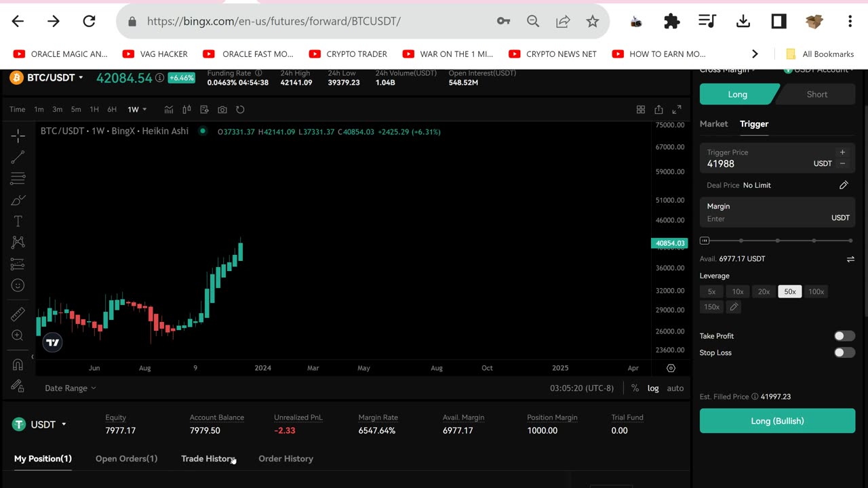Select the Short side tab

(x=816, y=94)
